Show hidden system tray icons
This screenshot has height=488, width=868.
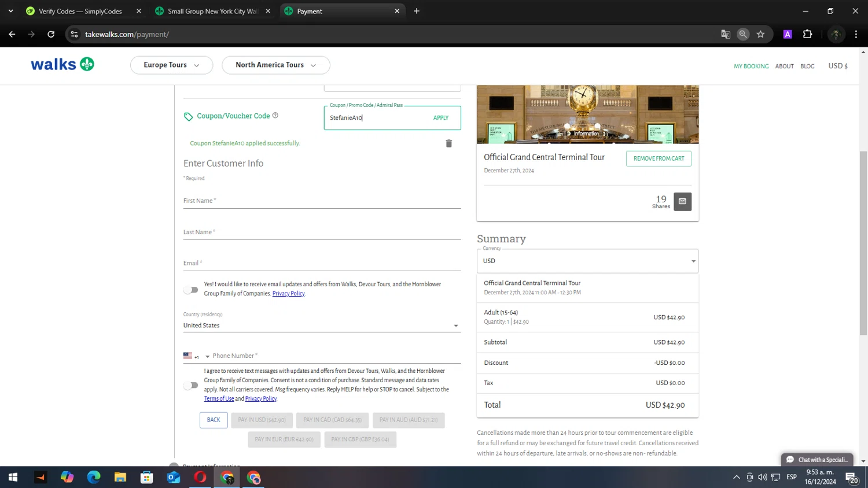pos(736,477)
